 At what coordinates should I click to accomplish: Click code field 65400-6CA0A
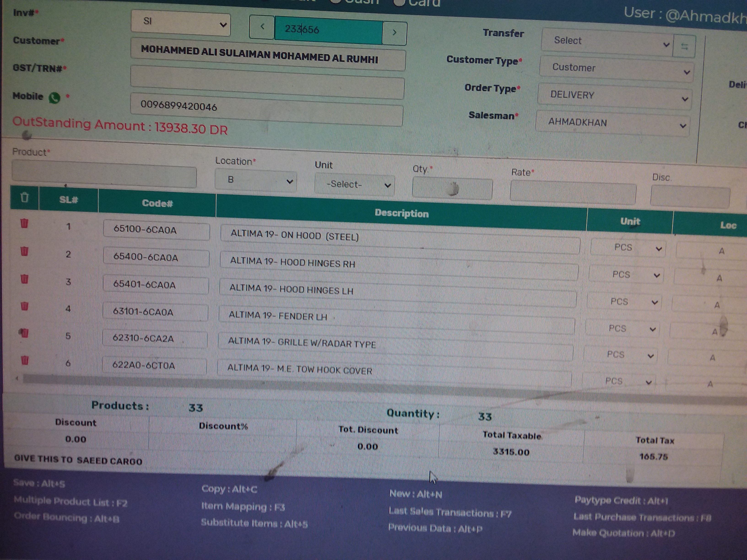pos(156,257)
